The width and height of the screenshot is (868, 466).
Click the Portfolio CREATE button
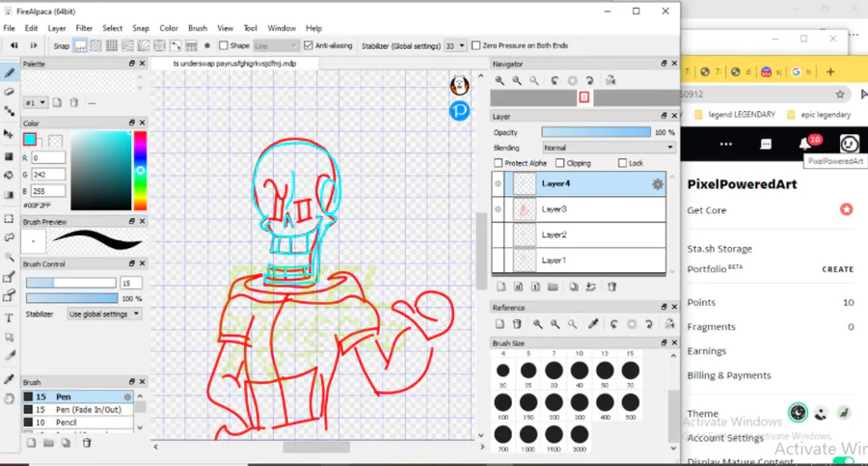(837, 269)
